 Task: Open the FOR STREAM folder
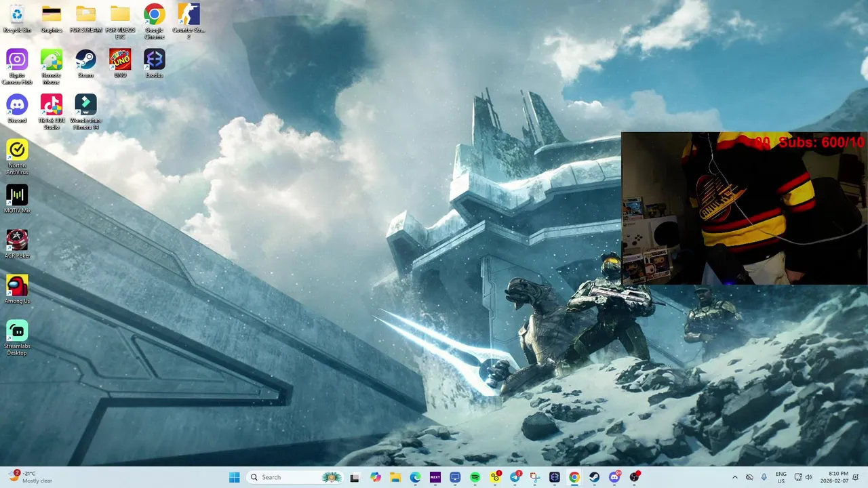click(85, 19)
